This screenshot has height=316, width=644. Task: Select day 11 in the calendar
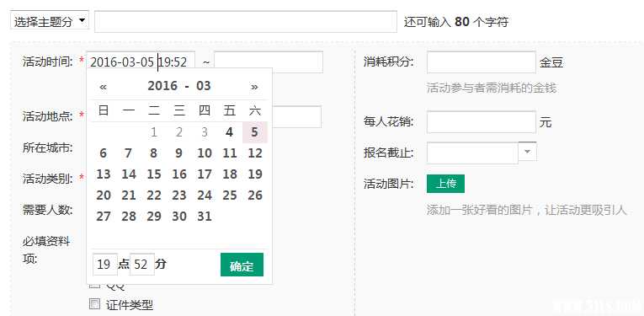(x=230, y=153)
